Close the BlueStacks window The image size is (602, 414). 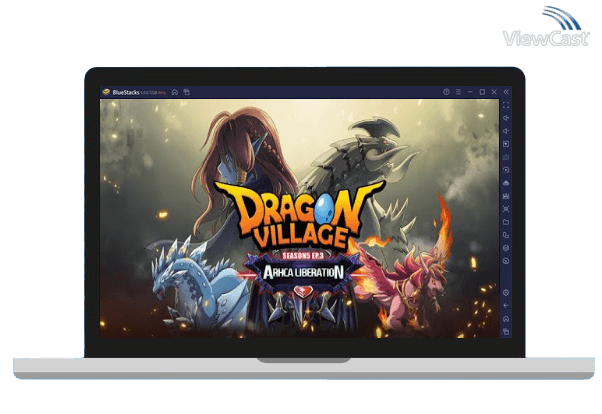[x=494, y=92]
